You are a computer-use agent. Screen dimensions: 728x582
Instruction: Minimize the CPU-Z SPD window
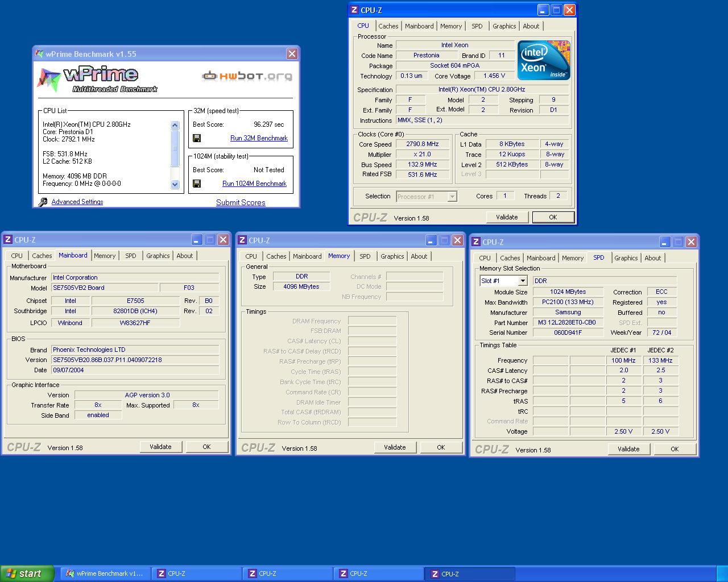click(x=665, y=242)
